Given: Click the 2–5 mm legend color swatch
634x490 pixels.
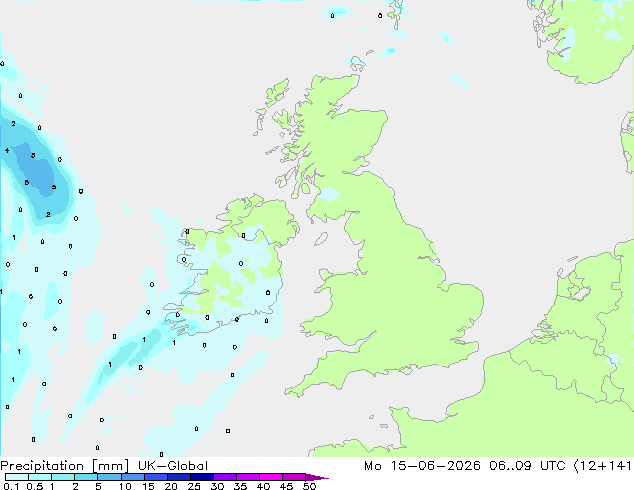Looking at the screenshot, I should 86,477.
